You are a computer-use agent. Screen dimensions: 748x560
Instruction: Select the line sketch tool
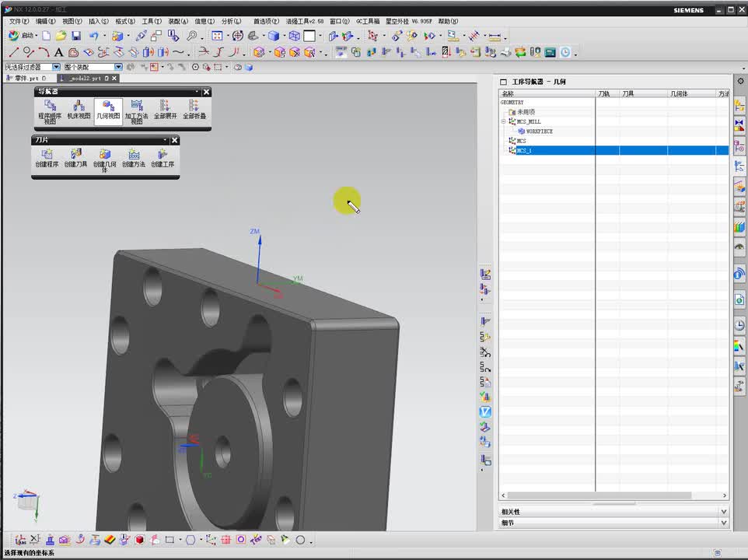pos(13,52)
